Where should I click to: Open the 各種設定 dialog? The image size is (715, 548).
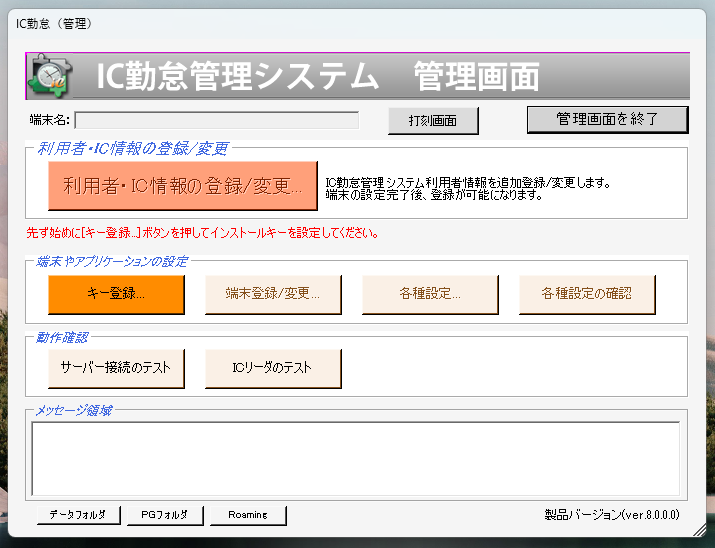pos(430,294)
